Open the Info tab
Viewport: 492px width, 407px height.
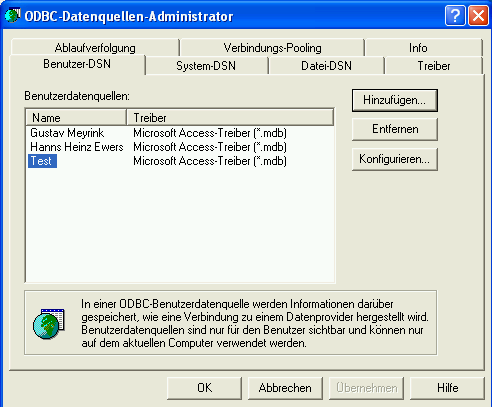coord(418,48)
